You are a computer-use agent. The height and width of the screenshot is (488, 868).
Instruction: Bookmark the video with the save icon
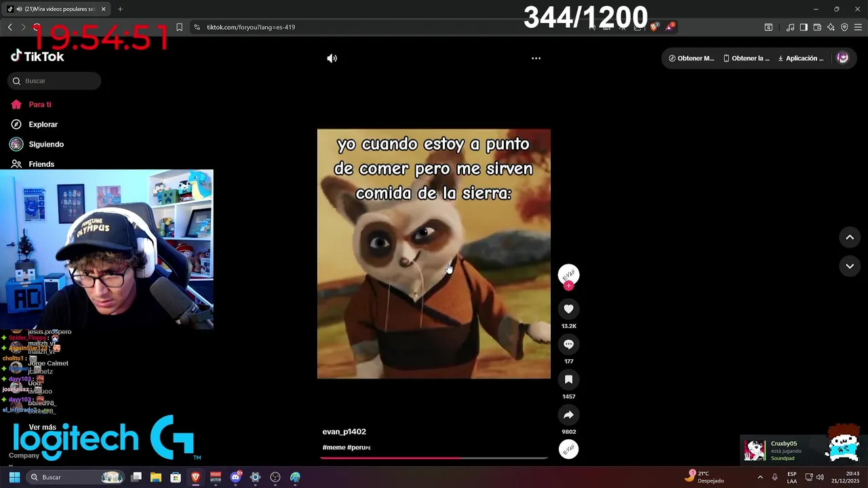(568, 380)
